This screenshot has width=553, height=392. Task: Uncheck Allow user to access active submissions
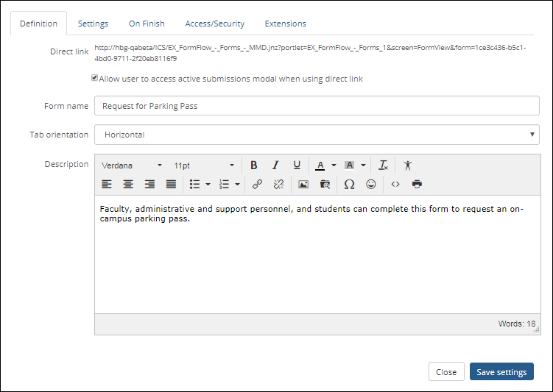94,78
